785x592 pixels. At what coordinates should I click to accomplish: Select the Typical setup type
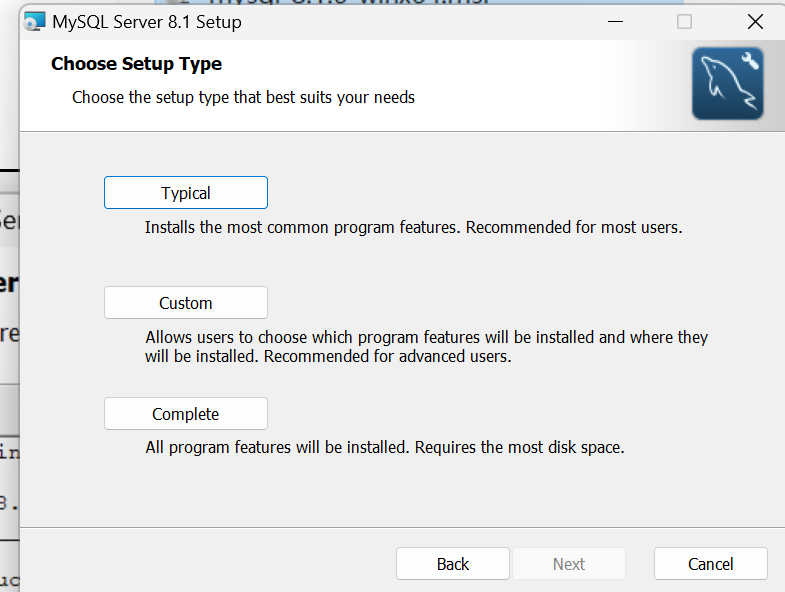click(186, 192)
